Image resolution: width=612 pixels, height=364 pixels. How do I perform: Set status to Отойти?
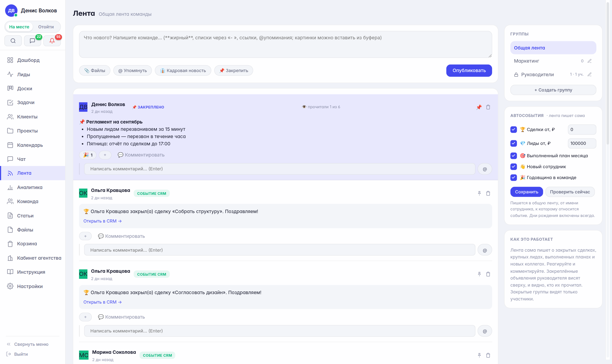[46, 27]
